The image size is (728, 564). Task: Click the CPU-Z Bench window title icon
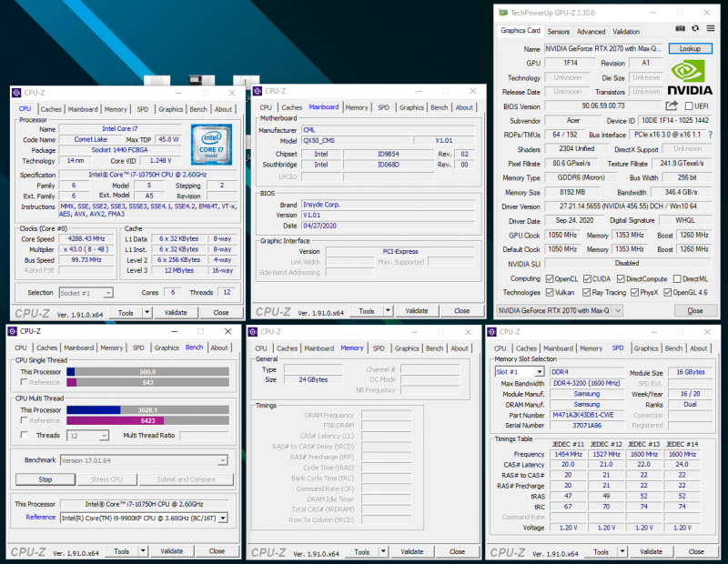[x=13, y=331]
